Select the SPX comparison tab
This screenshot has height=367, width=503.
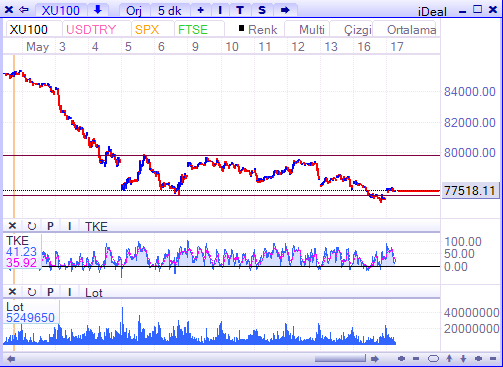(x=147, y=30)
